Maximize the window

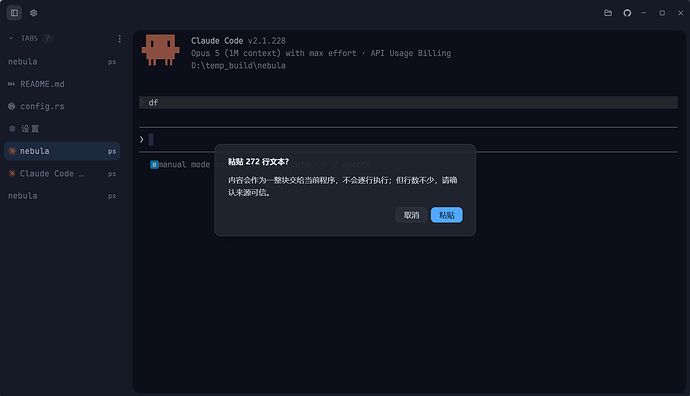point(662,13)
